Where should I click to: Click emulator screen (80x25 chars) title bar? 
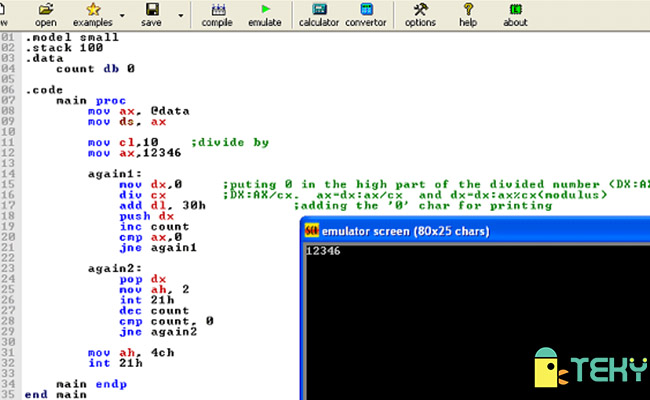[x=475, y=230]
